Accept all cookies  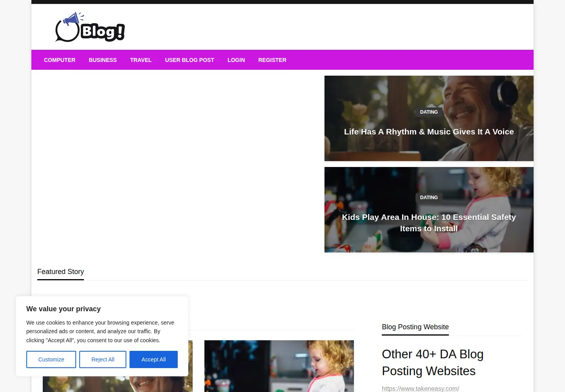153,359
